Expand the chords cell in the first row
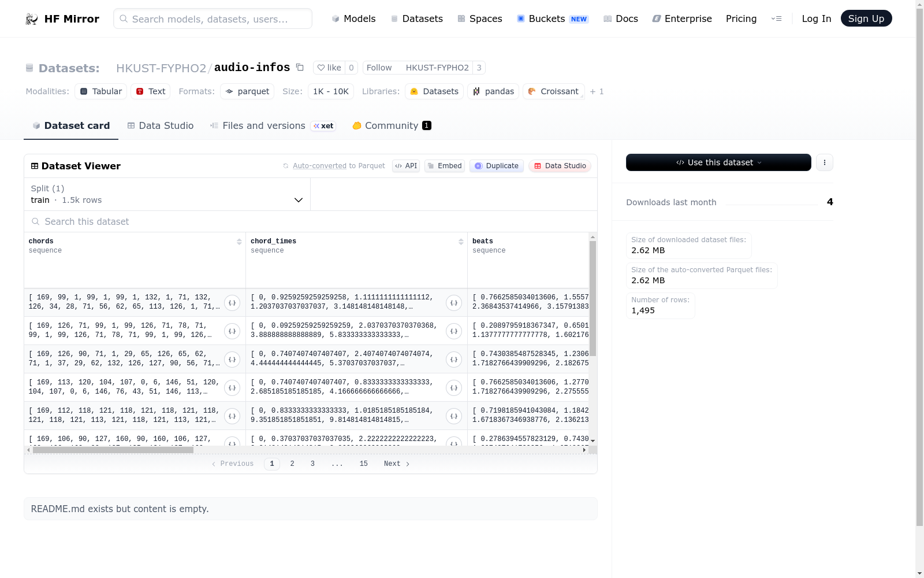 (x=232, y=302)
